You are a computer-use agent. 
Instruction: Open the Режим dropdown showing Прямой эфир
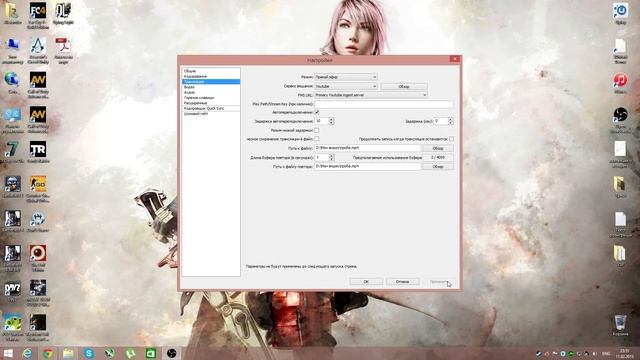click(346, 77)
